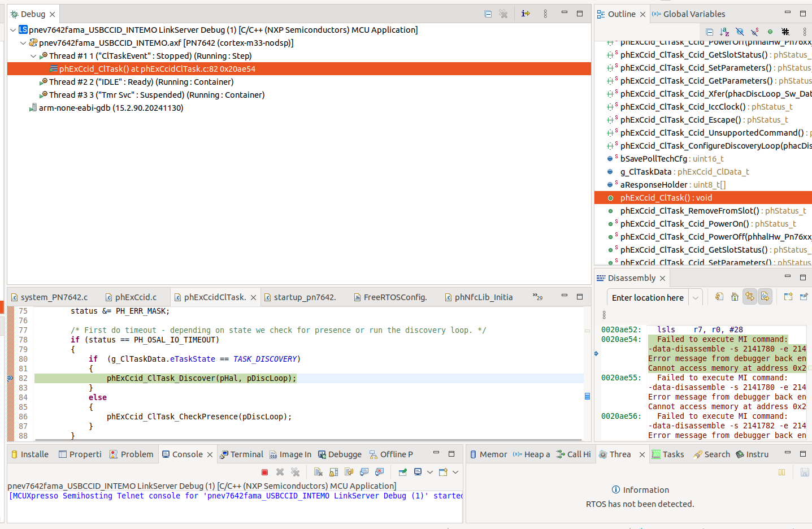Toggle scroll lock in Console

pos(333,472)
